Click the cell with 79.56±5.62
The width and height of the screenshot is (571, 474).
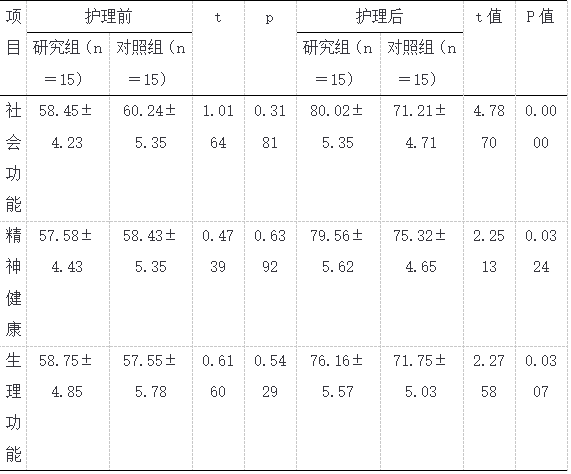click(x=339, y=283)
